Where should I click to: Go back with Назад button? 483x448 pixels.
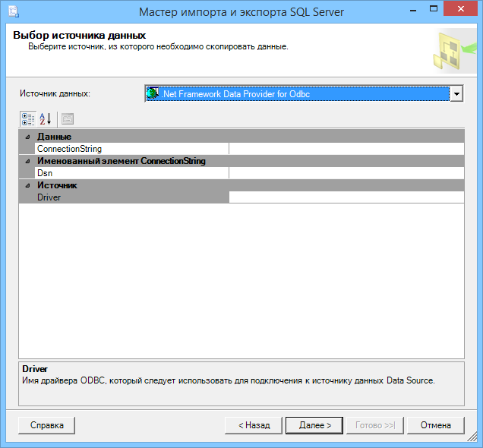(254, 425)
